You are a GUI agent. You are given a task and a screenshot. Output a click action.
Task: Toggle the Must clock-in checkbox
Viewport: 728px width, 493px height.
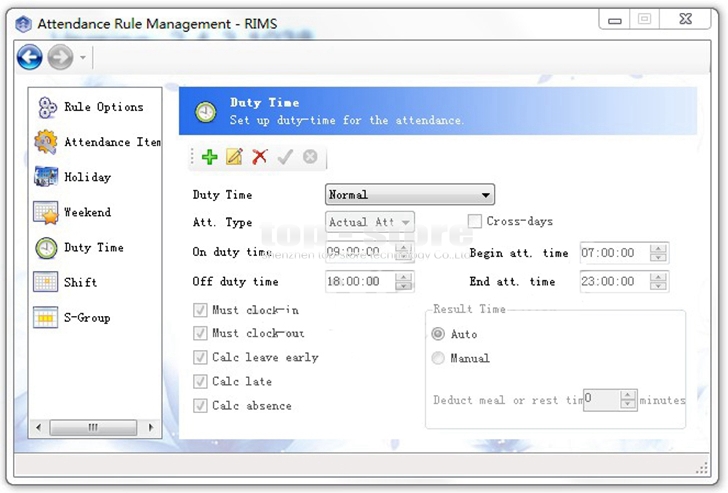tap(200, 310)
